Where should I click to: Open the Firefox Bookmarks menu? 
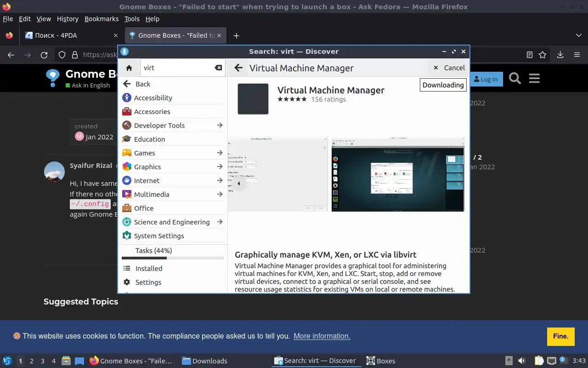[x=102, y=19]
